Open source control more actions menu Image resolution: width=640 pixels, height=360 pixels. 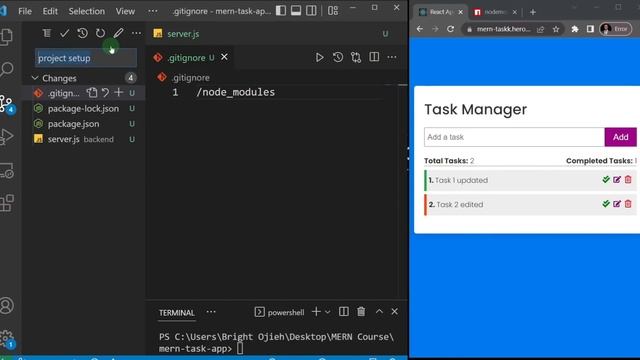(136, 33)
